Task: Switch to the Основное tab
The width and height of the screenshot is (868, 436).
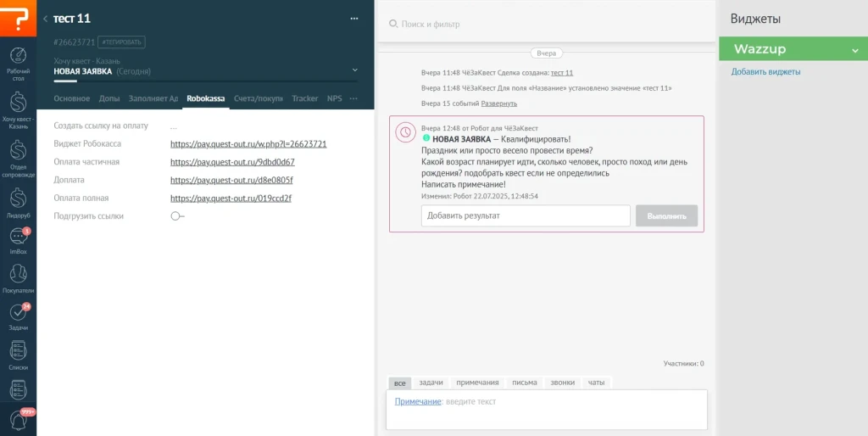Action: (71, 98)
